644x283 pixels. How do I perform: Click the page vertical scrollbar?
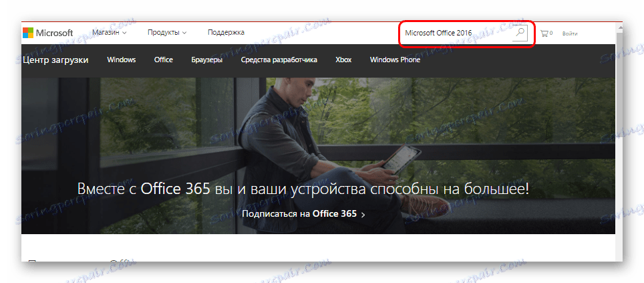click(x=619, y=142)
